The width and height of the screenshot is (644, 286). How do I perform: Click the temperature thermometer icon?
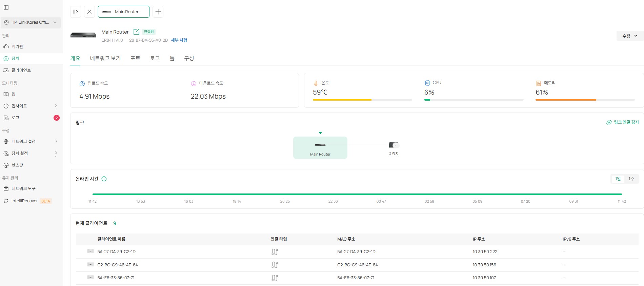316,83
